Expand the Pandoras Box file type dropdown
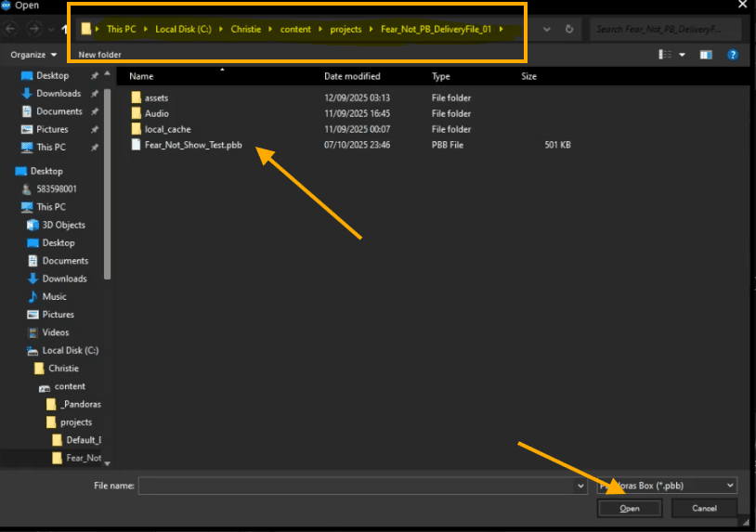This screenshot has height=532, width=756. 730,485
